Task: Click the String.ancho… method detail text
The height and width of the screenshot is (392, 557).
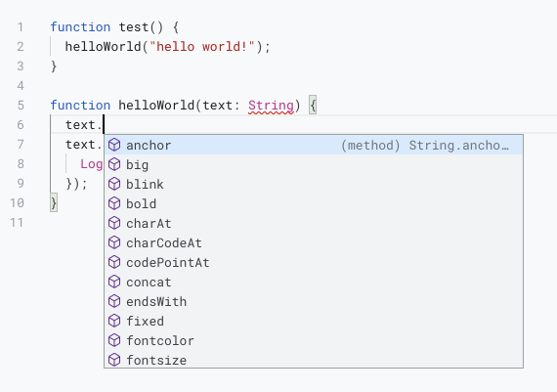Action: [458, 146]
